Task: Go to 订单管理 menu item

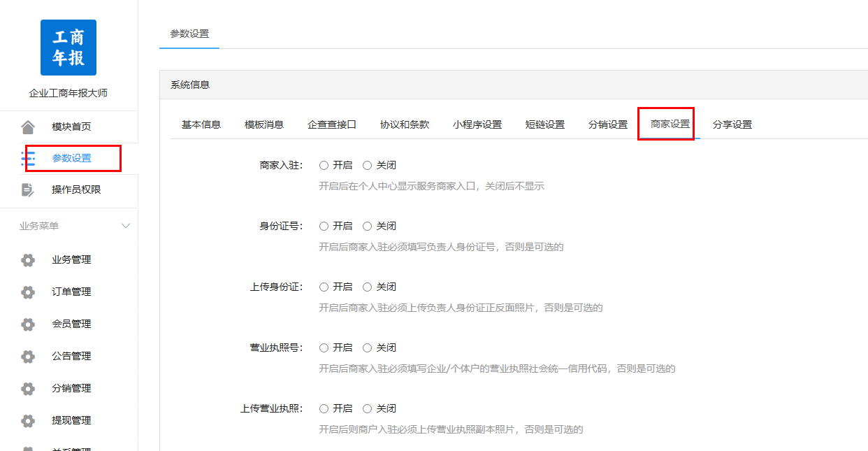Action: click(71, 292)
